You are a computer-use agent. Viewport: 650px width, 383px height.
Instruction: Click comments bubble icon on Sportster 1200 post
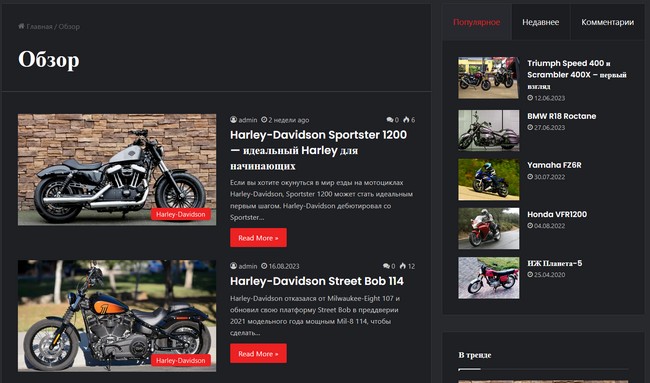point(390,120)
